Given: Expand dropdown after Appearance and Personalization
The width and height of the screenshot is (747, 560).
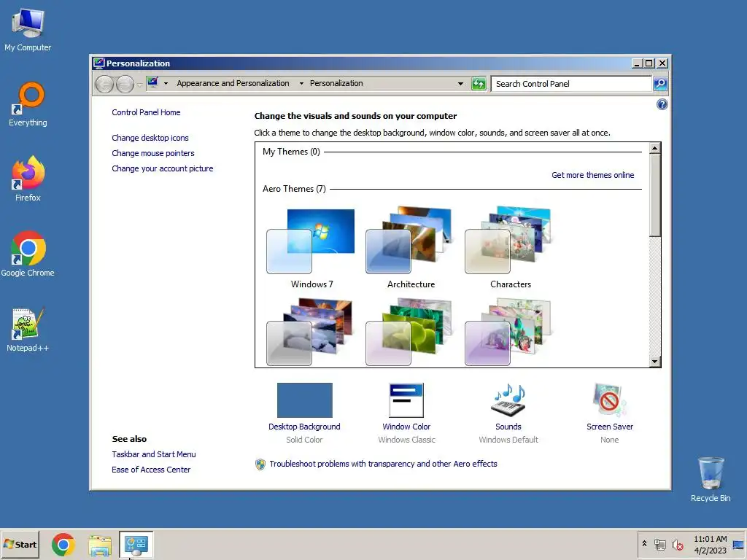Looking at the screenshot, I should [301, 83].
